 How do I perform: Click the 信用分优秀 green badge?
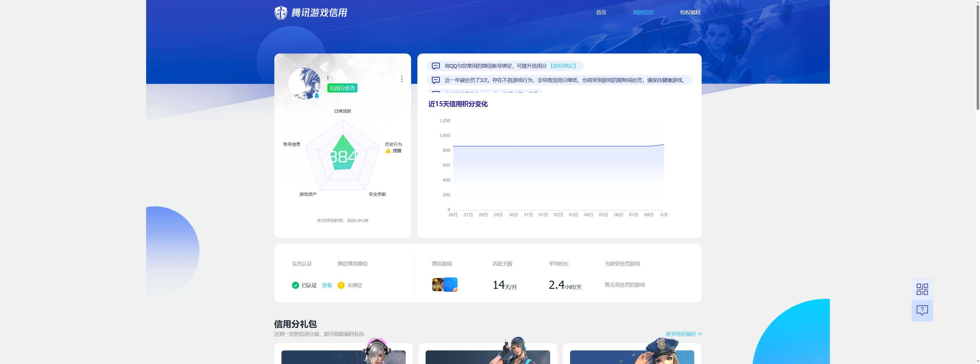point(342,88)
